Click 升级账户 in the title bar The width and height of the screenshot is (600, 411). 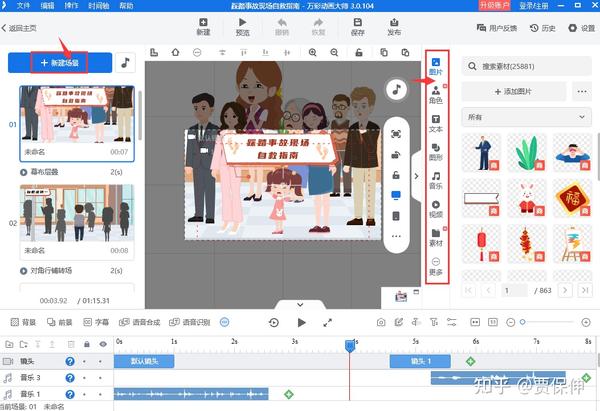(x=494, y=5)
